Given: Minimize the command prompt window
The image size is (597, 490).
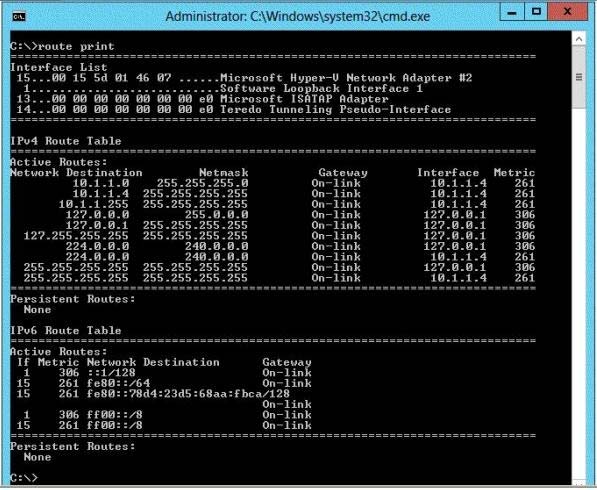Looking at the screenshot, I should click(512, 13).
